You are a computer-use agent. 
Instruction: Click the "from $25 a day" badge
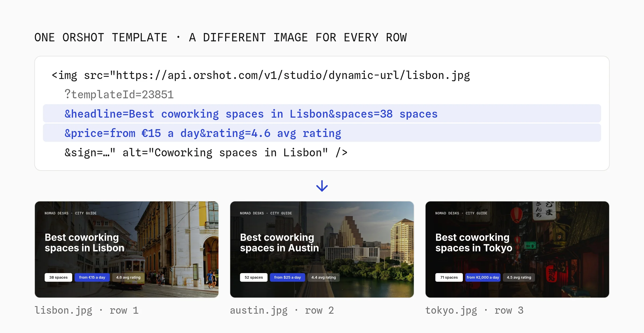point(288,277)
